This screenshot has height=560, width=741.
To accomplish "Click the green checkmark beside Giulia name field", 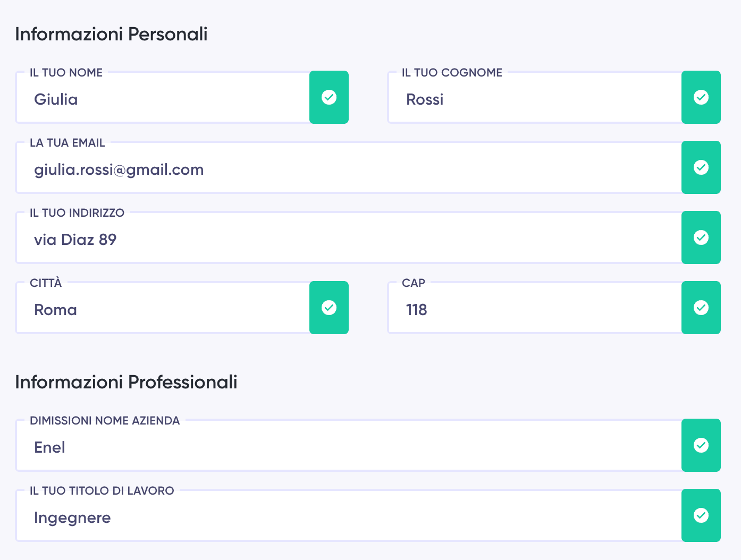I will [329, 97].
